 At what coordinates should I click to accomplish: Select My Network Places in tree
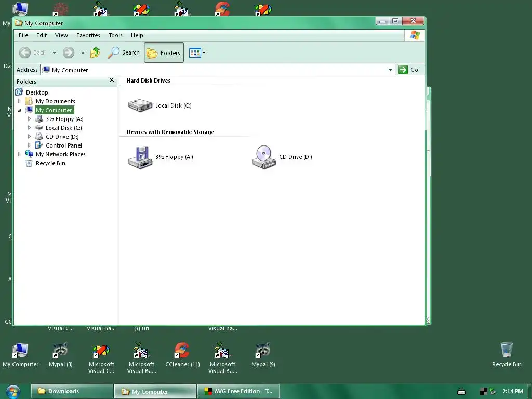(61, 154)
